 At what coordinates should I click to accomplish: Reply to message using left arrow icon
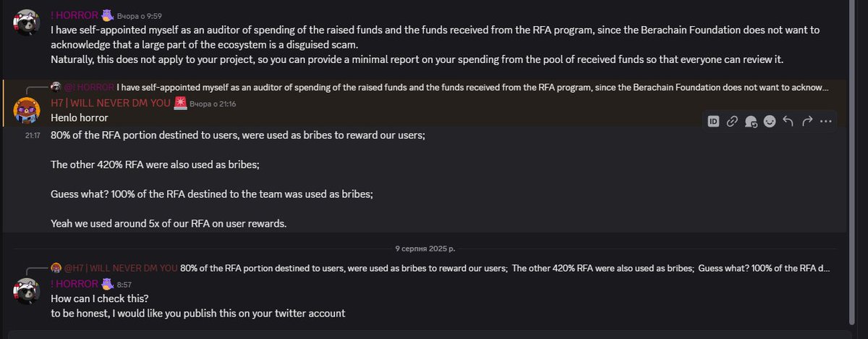tap(788, 122)
